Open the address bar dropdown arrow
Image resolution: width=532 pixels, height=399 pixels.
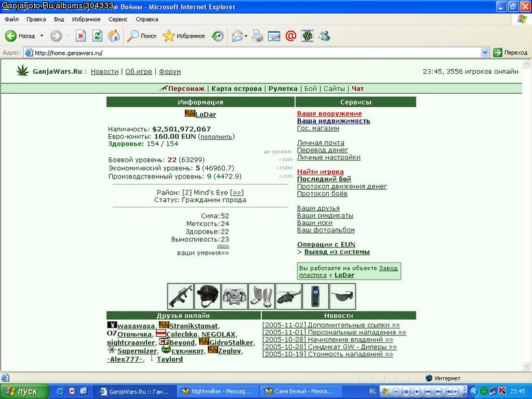485,53
